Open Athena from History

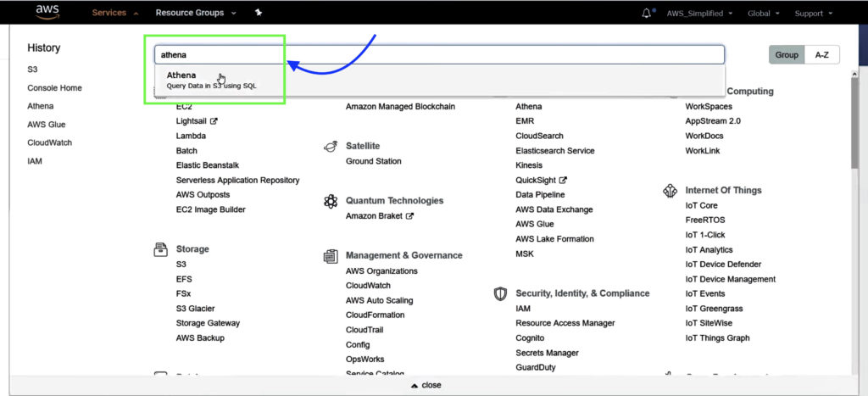[x=41, y=106]
